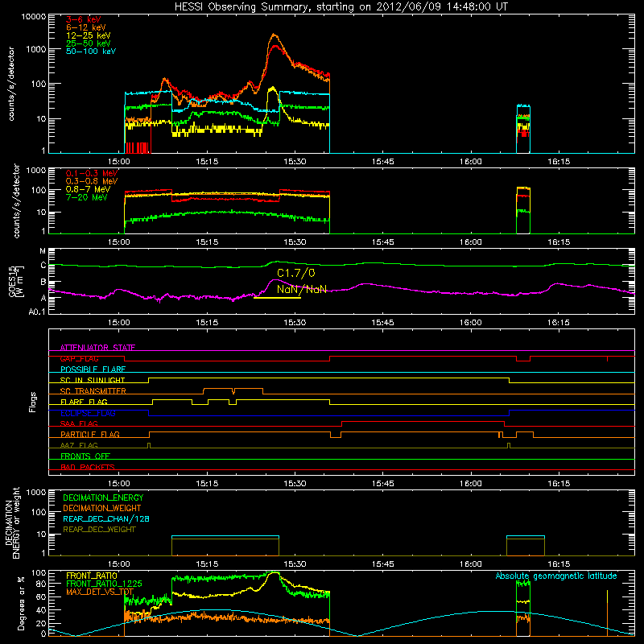Click the counts/s/detector axis title of the top plot
Viewport: 644px width, 644px height.
(11, 84)
